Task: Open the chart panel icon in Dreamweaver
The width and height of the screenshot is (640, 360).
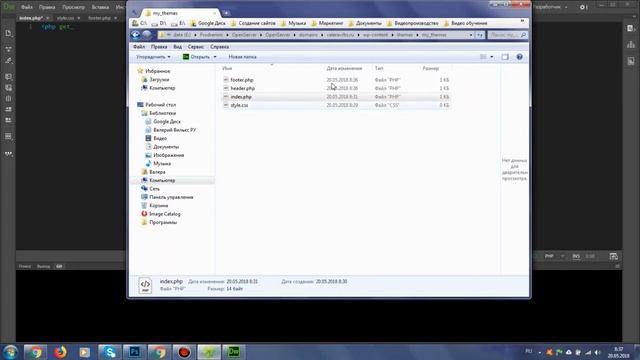Action: tap(631, 44)
